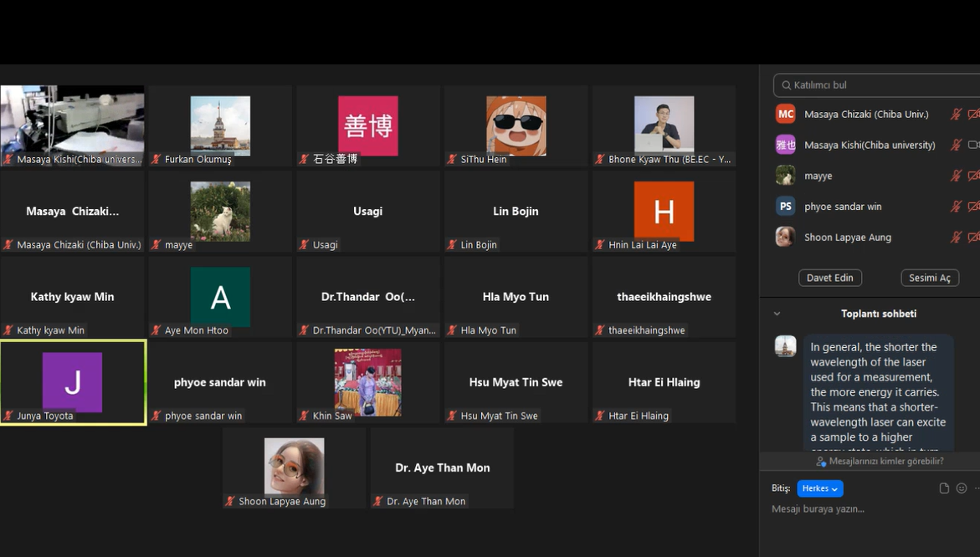
Task: Click the file attachment icon in chat
Action: pos(944,488)
